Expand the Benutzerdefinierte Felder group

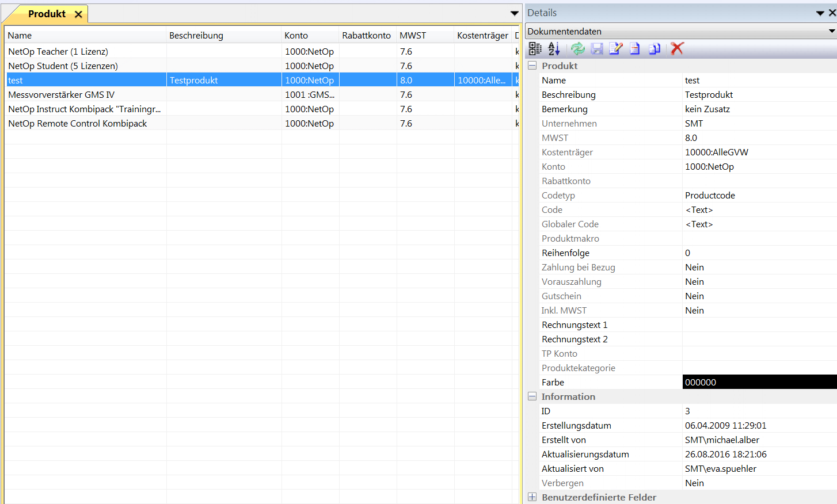532,497
